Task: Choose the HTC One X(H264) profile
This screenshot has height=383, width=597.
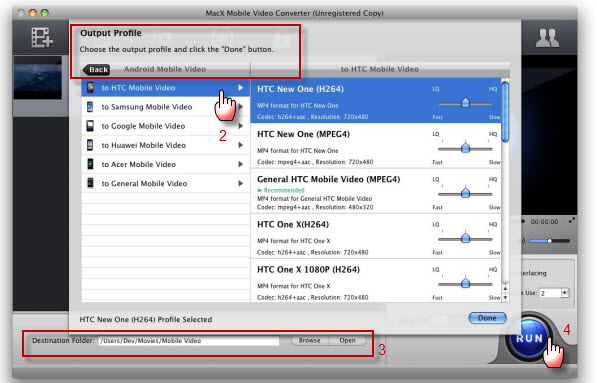Action: pos(376,236)
